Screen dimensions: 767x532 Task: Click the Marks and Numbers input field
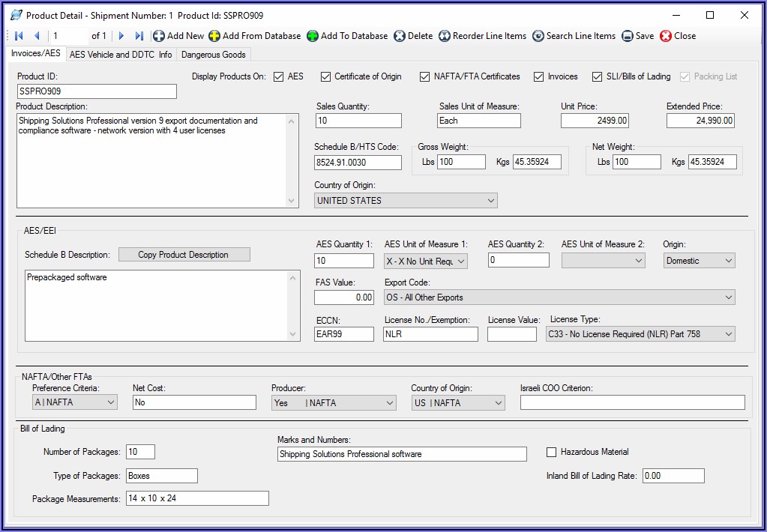(402, 454)
